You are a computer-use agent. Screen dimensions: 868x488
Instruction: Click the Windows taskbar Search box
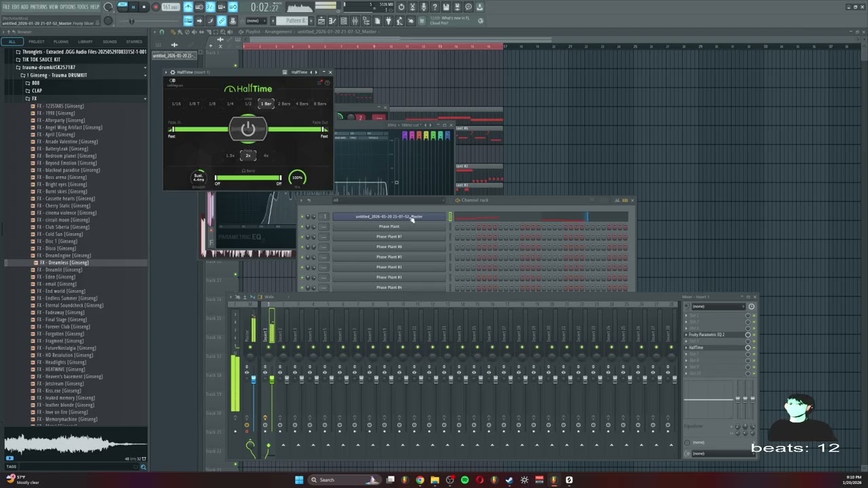coord(343,480)
